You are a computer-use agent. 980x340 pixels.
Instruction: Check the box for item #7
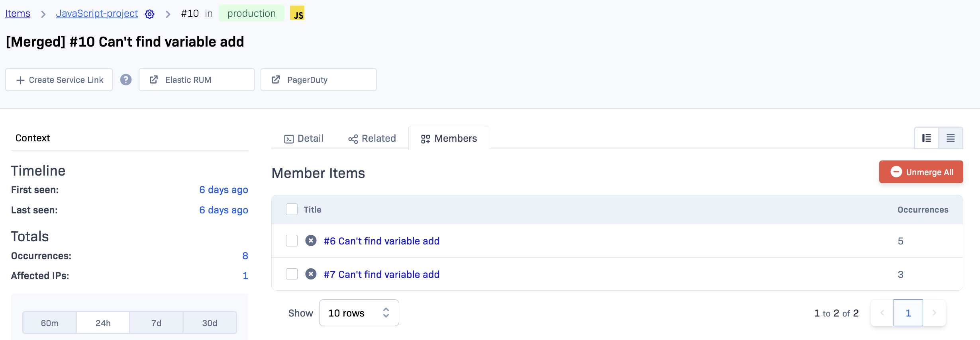(292, 274)
